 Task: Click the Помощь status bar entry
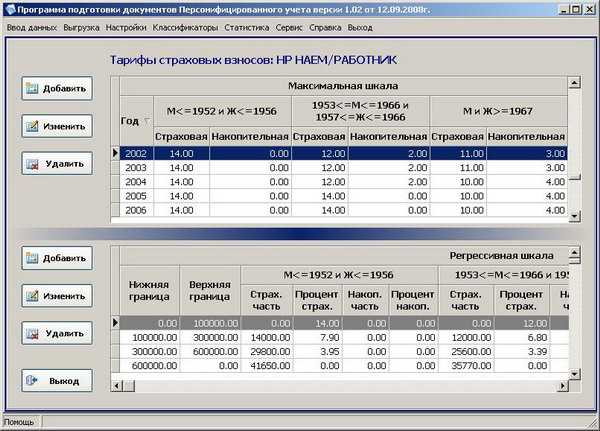pyautogui.click(x=19, y=422)
